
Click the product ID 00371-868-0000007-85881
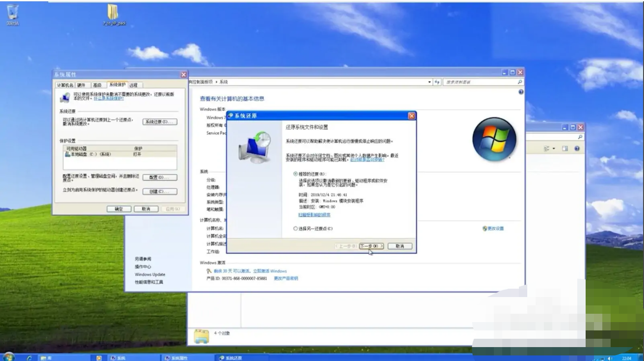coord(245,279)
